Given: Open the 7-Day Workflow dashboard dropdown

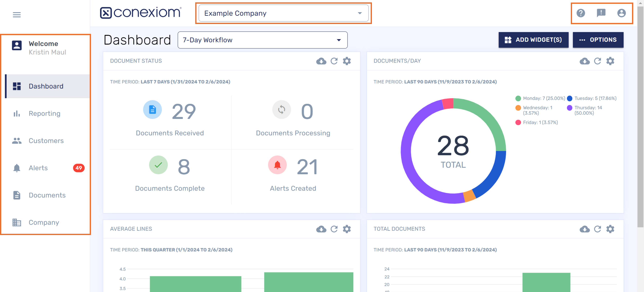Looking at the screenshot, I should pos(262,40).
